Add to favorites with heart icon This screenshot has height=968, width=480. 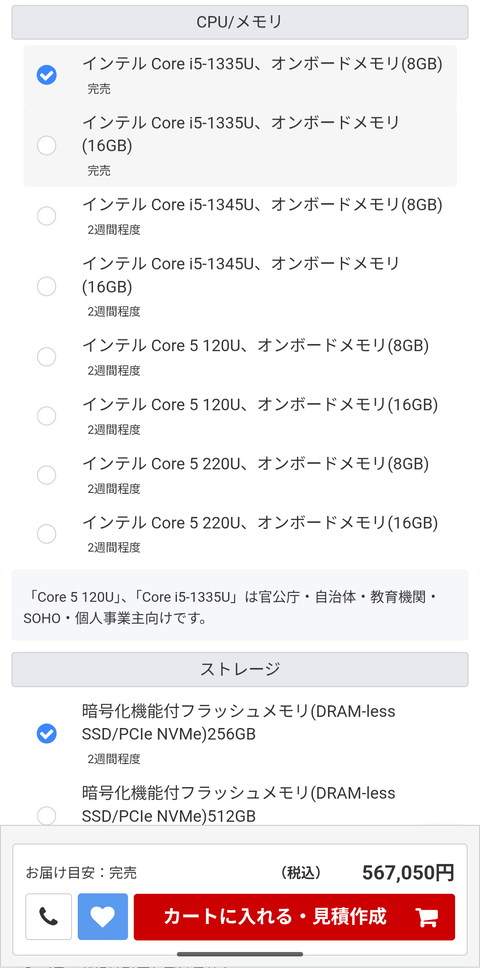pos(103,917)
